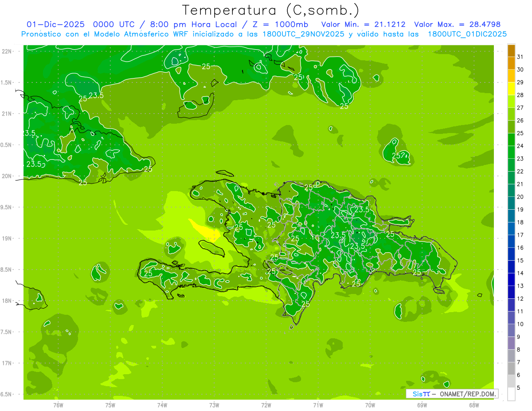This screenshot has height=411, width=532.
Task: Click the "74W" longitude axis label
Action: click(162, 405)
